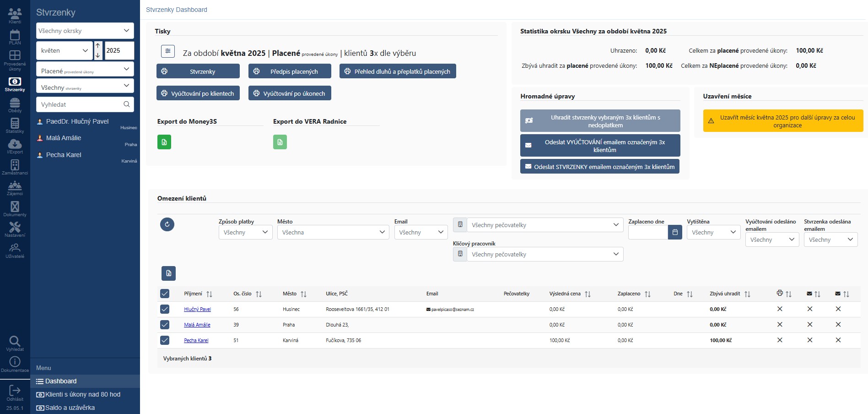Image resolution: width=868 pixels, height=414 pixels.
Task: Go to Obědy in the sidebar
Action: point(15,105)
